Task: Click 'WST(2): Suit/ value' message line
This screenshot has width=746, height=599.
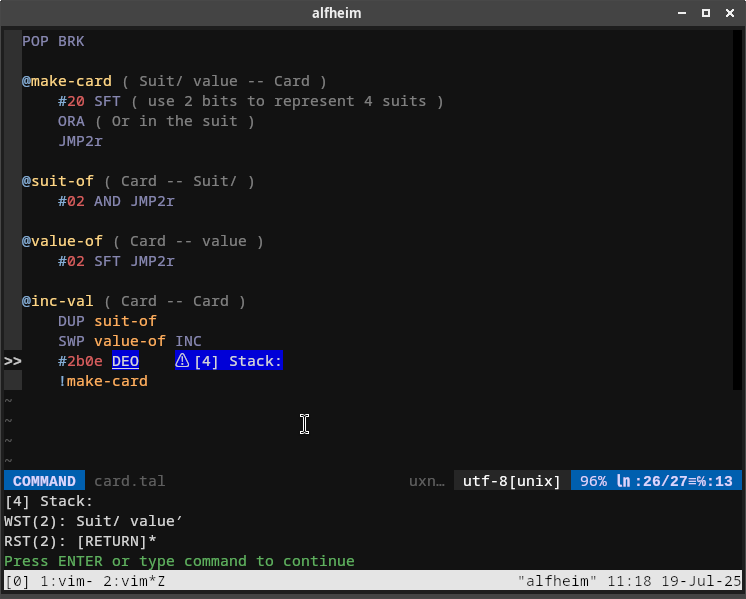Action: tap(93, 521)
